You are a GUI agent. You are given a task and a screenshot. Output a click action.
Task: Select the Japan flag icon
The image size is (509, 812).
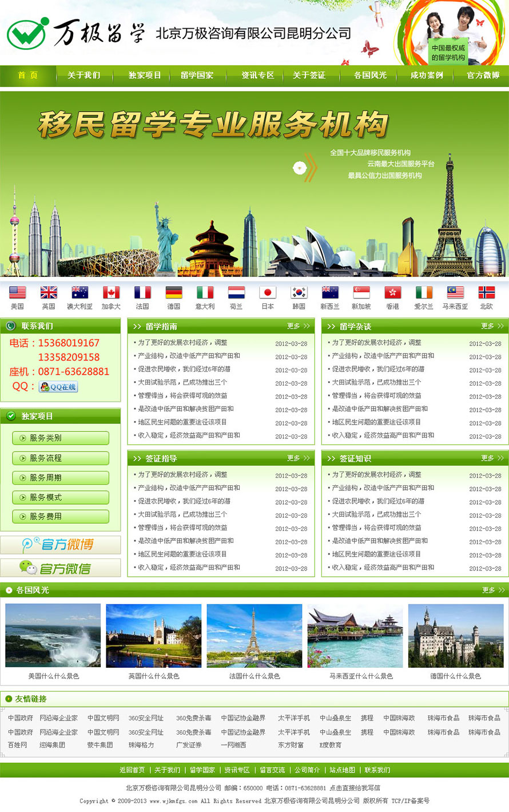(x=268, y=293)
